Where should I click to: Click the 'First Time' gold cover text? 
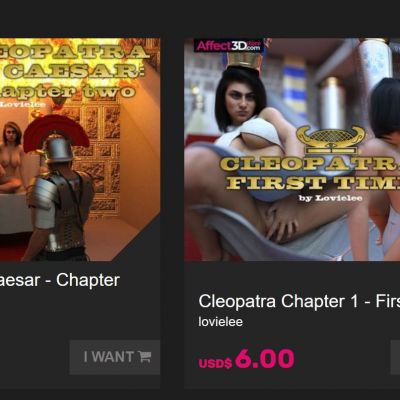tap(313, 182)
